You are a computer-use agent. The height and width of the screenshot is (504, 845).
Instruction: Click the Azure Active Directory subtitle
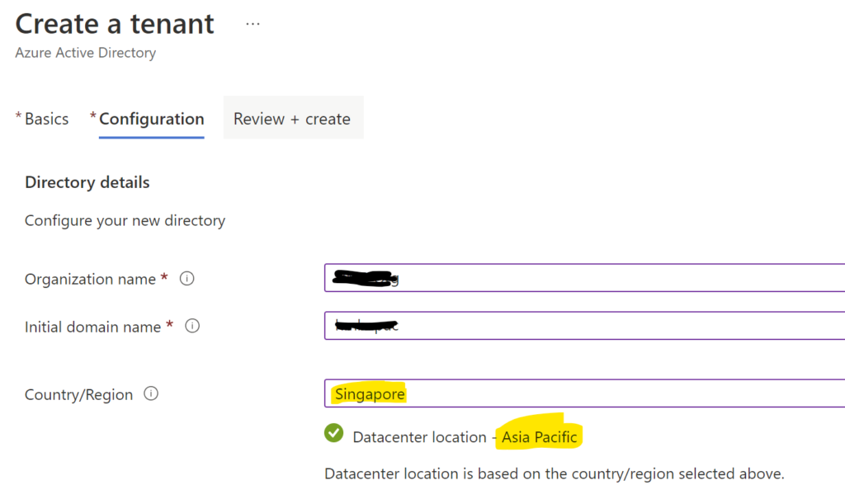pyautogui.click(x=85, y=53)
